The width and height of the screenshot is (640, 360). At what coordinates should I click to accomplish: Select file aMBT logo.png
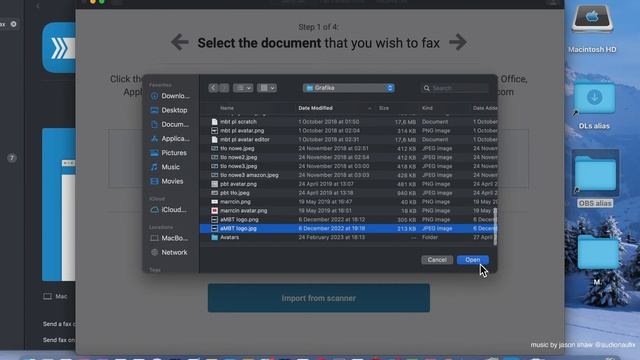[x=348, y=220]
